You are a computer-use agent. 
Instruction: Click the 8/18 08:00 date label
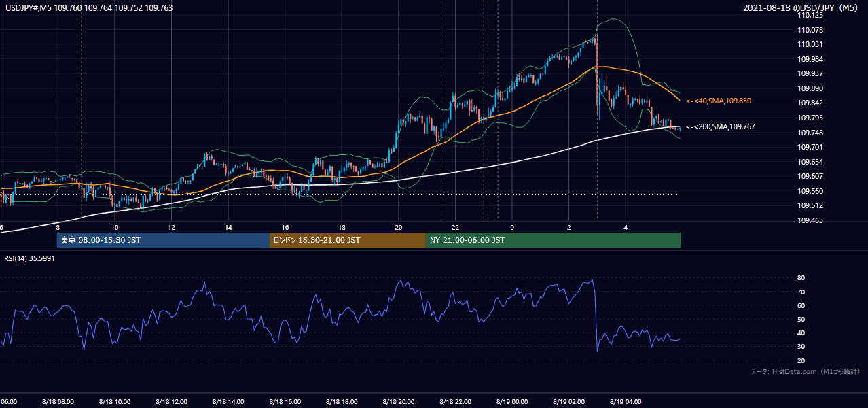point(58,402)
